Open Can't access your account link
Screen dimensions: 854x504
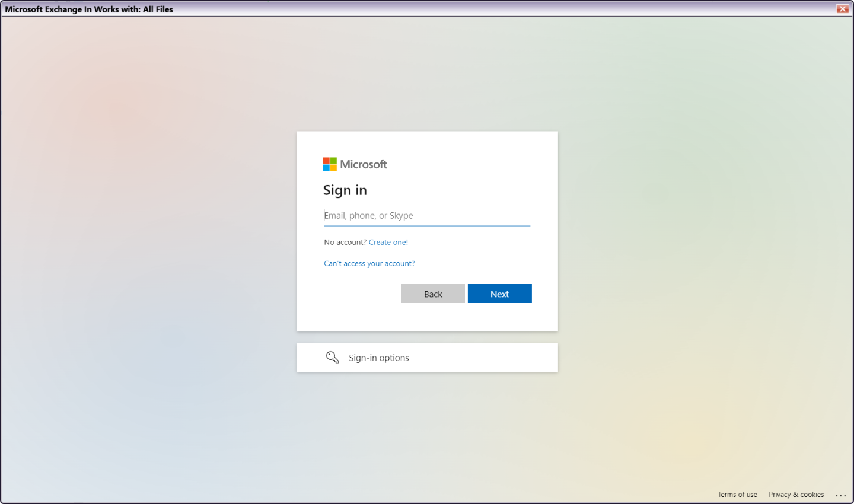369,264
